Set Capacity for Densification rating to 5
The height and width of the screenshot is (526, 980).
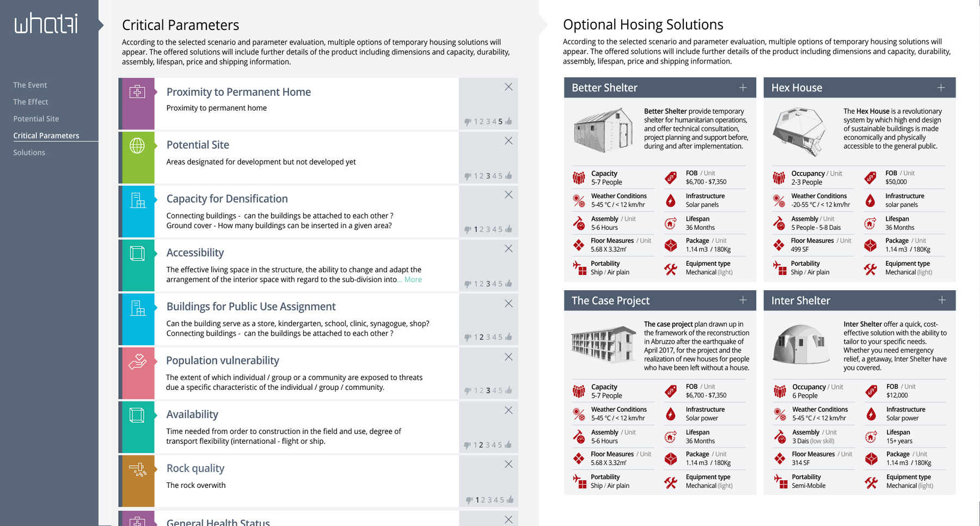coord(500,229)
